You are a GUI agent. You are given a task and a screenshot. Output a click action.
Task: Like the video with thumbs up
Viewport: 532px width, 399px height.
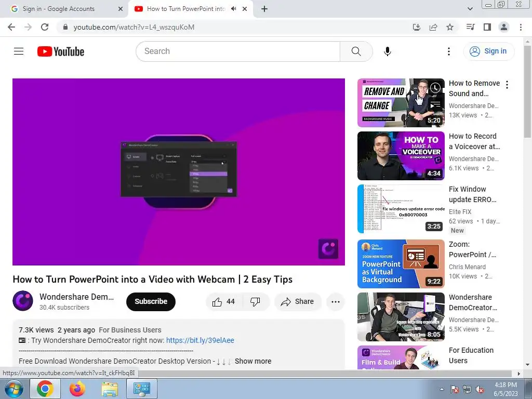[223, 301]
